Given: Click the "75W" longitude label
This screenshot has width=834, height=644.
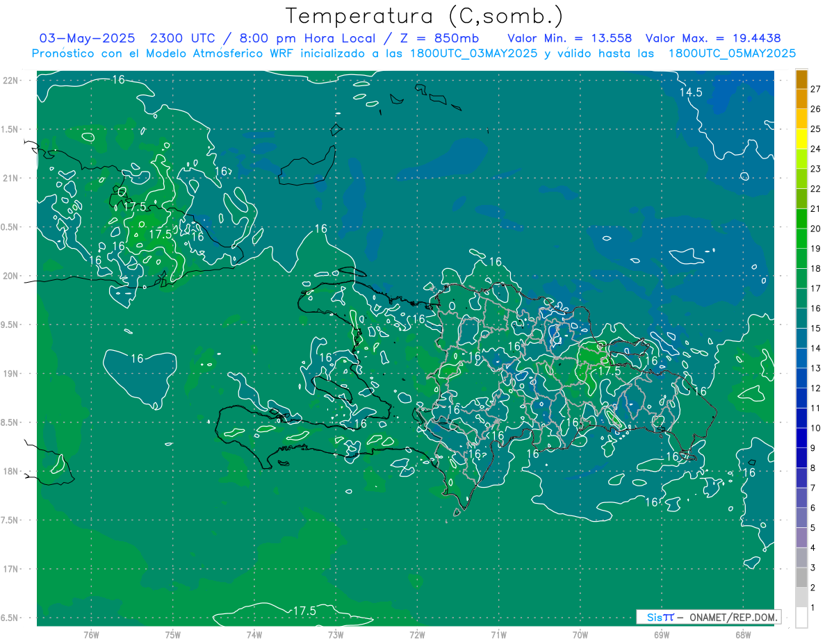Looking at the screenshot, I should tap(173, 635).
